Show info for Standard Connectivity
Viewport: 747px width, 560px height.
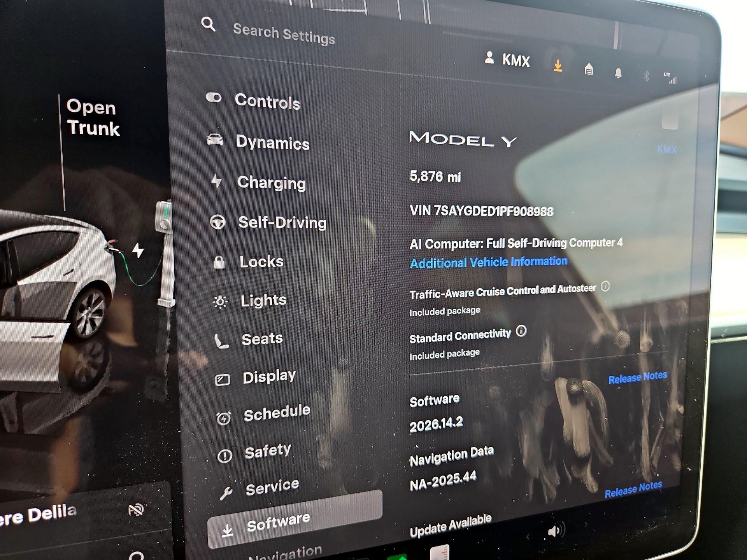521,331
